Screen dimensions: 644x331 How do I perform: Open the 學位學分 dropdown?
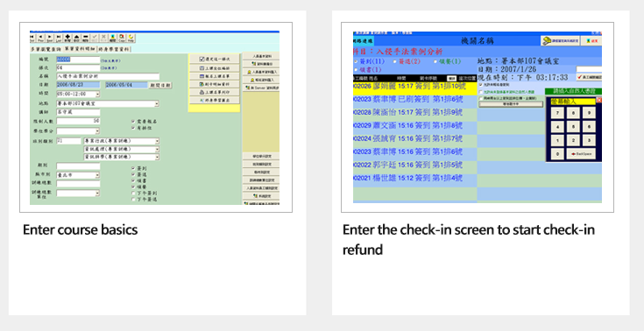pos(97,131)
